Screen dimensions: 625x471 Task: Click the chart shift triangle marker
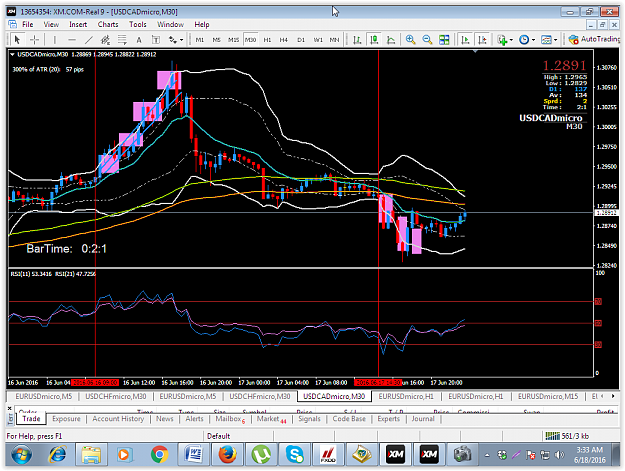point(475,51)
